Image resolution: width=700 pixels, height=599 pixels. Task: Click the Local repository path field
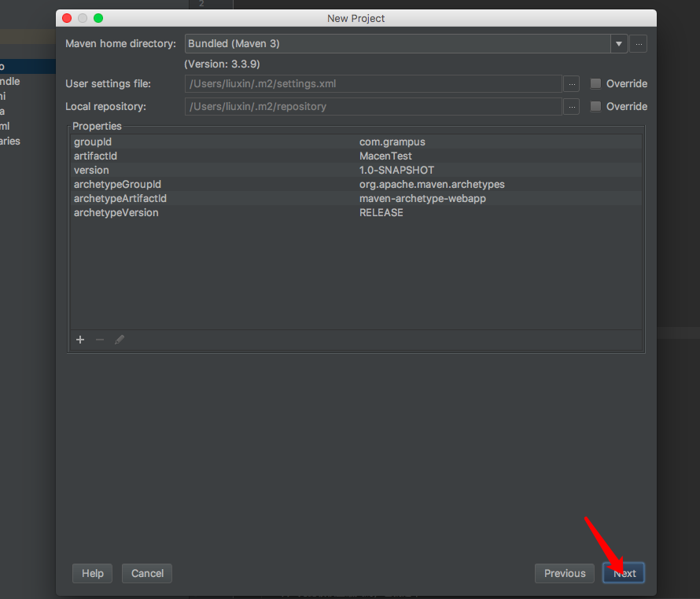374,107
